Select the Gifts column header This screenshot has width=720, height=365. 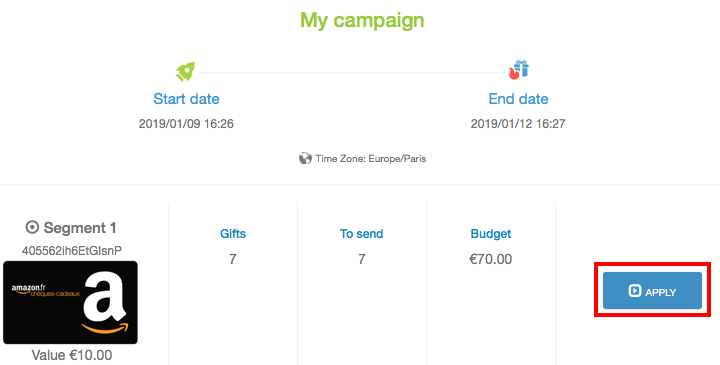[233, 234]
